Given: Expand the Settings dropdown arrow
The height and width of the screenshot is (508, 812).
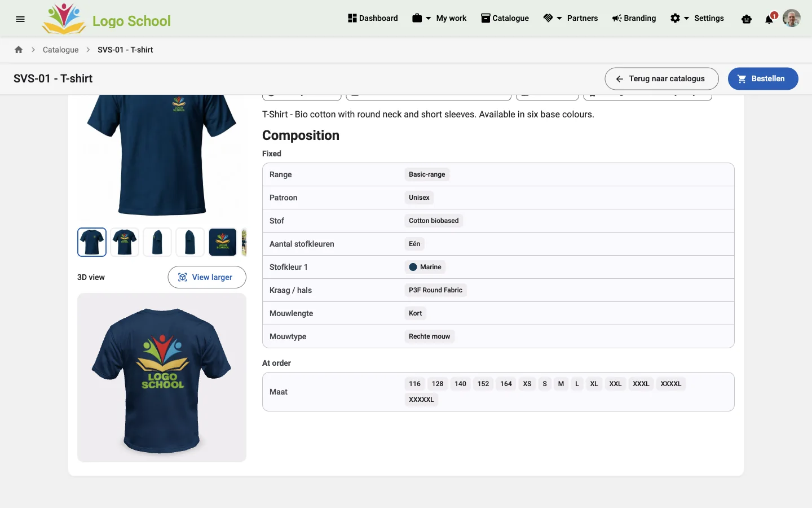Looking at the screenshot, I should click(686, 18).
